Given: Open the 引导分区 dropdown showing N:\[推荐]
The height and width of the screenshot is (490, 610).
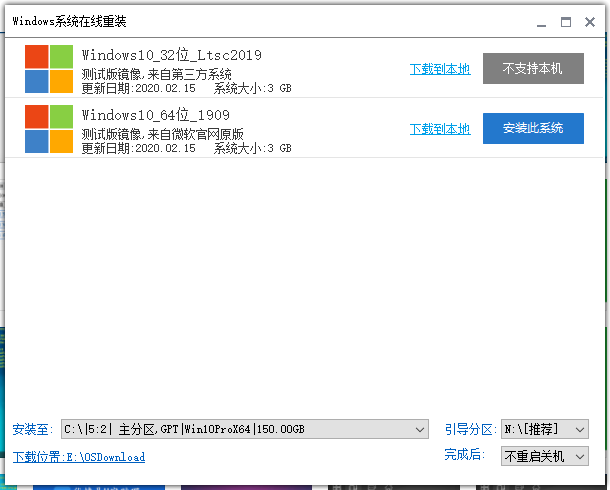Looking at the screenshot, I should click(545, 429).
